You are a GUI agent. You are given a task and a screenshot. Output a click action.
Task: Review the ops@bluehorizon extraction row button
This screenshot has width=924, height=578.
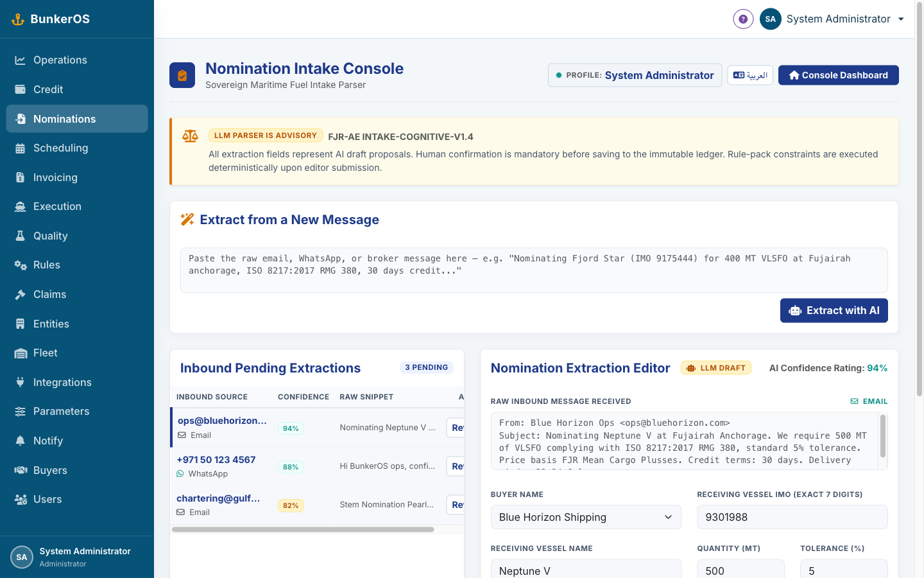point(456,428)
